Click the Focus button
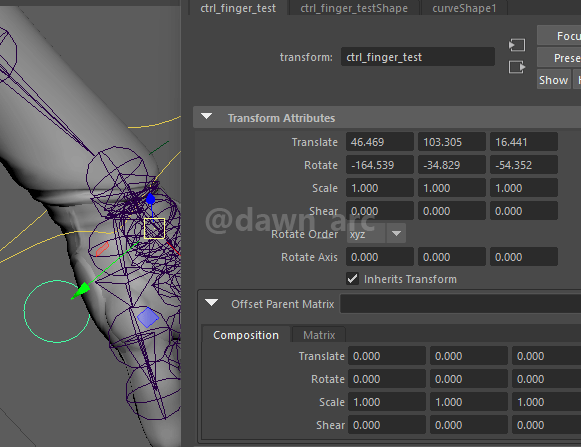The image size is (581, 447). 559,36
